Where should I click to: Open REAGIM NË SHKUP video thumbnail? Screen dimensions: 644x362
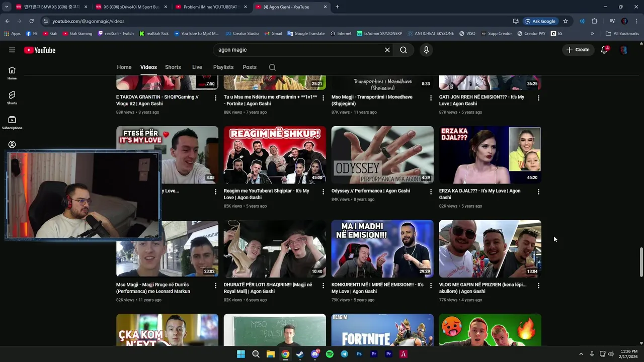coord(275,155)
